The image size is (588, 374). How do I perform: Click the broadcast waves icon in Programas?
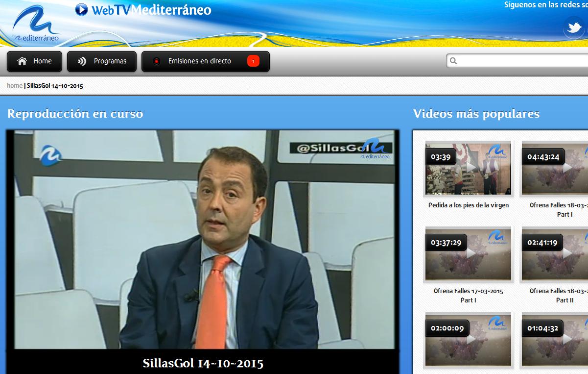(x=82, y=61)
